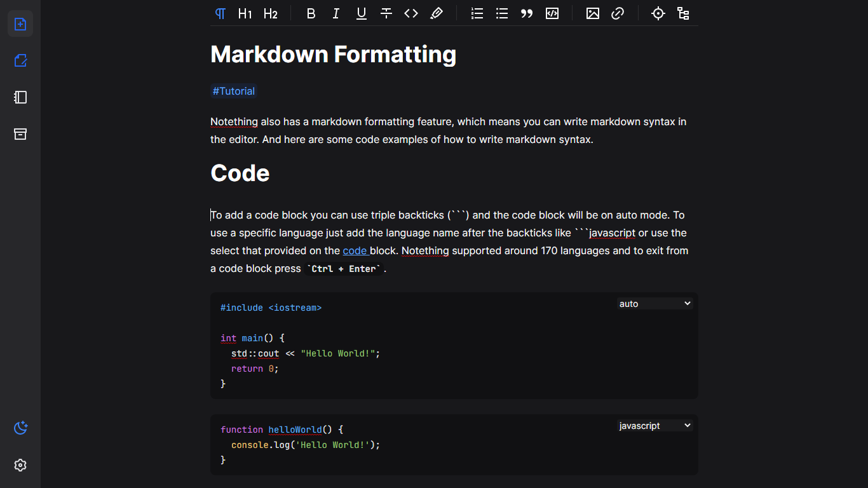Open the auto language dropdown

654,304
